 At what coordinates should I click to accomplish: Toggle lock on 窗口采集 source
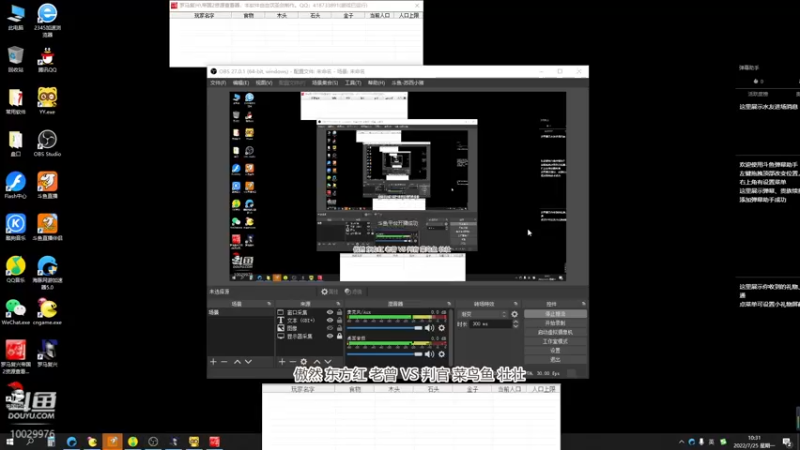tap(340, 312)
